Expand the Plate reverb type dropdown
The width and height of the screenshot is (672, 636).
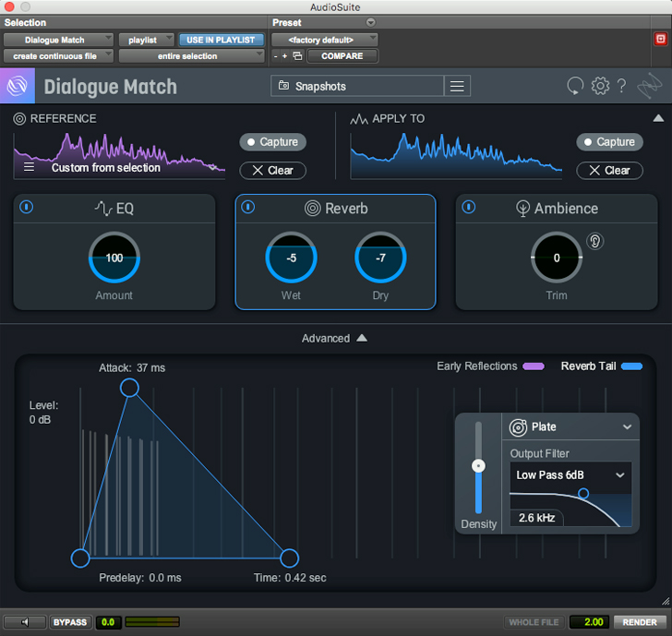point(627,426)
